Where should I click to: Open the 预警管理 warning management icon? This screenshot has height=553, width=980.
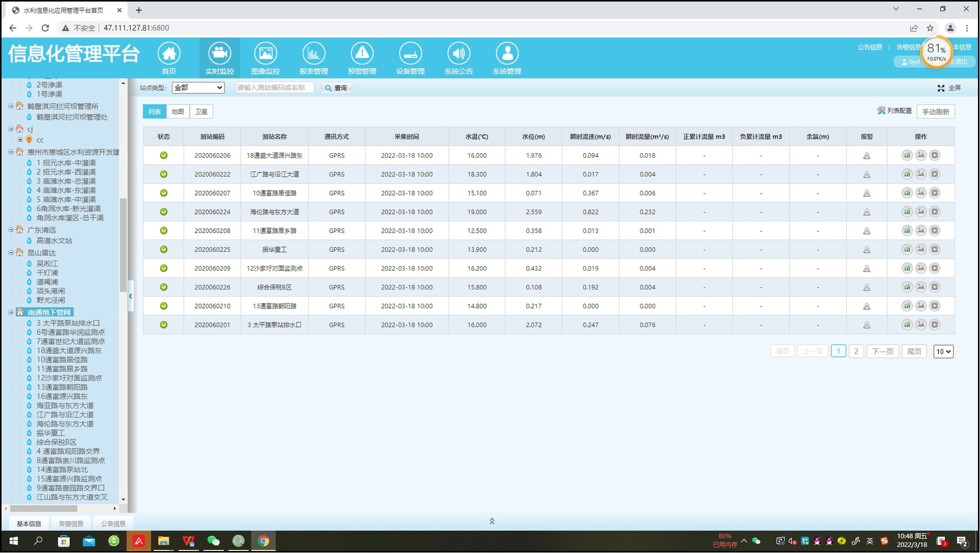click(362, 54)
